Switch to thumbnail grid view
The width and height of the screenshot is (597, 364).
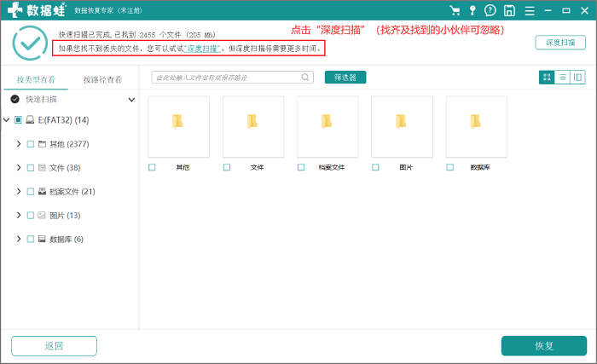click(547, 78)
